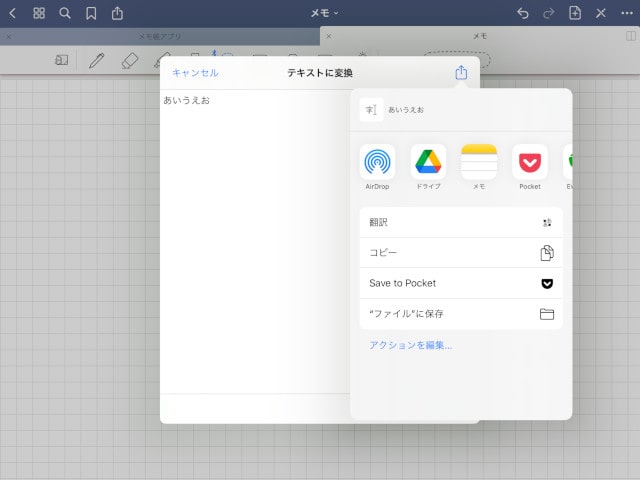The width and height of the screenshot is (640, 480).
Task: Open アクションを編集... link
Action: coord(411,345)
